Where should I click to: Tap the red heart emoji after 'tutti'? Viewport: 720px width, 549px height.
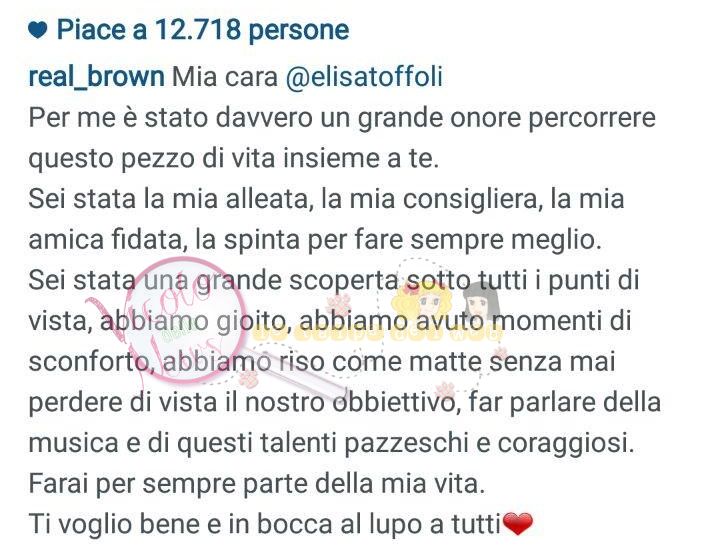[518, 524]
